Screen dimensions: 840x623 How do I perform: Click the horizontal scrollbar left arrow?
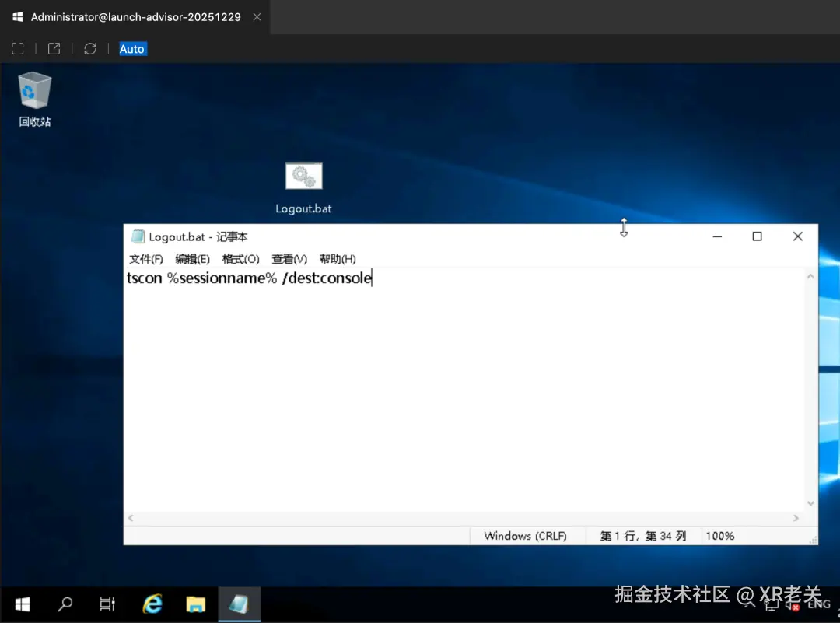click(x=131, y=518)
